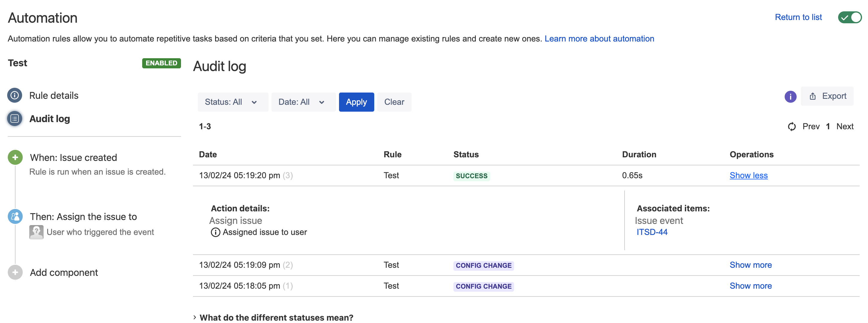
Task: Switch to the Audit log section
Action: click(50, 119)
